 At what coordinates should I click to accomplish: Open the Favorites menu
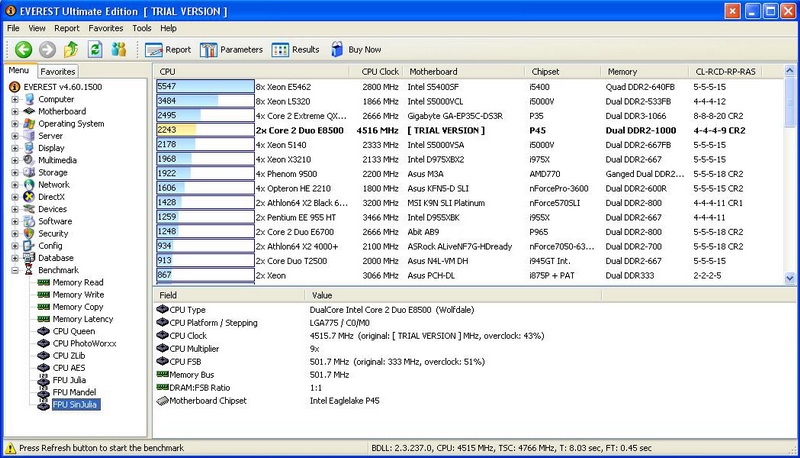(x=106, y=28)
